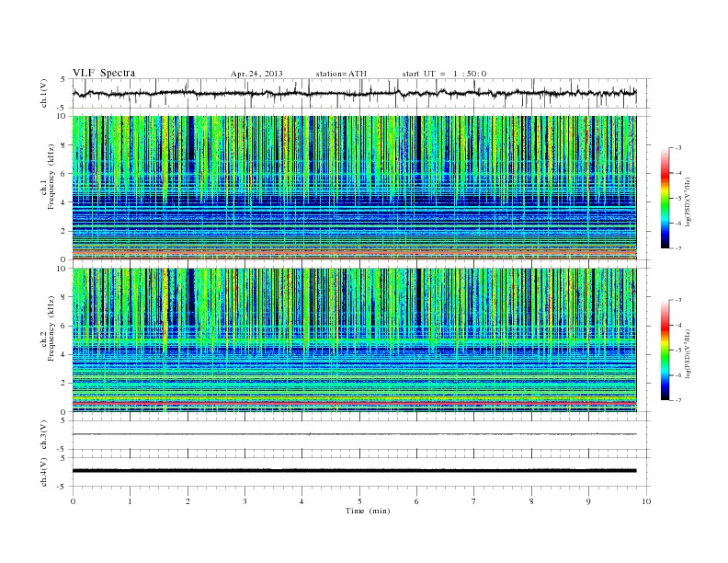Click the "8" tick on the time axis
728x563 pixels.
531,501
